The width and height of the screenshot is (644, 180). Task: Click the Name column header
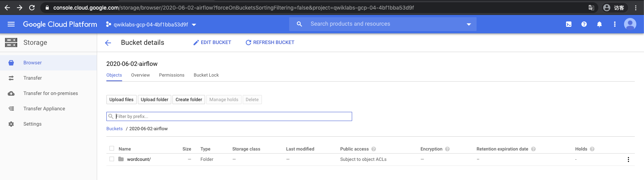click(x=125, y=149)
